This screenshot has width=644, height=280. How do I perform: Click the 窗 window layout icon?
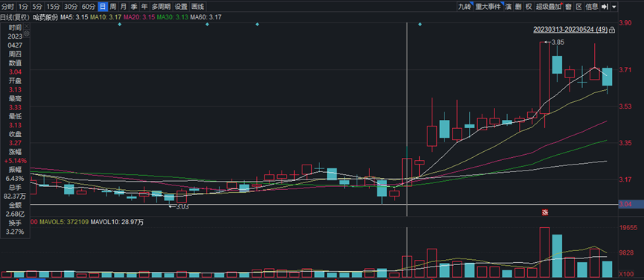tap(568, 7)
